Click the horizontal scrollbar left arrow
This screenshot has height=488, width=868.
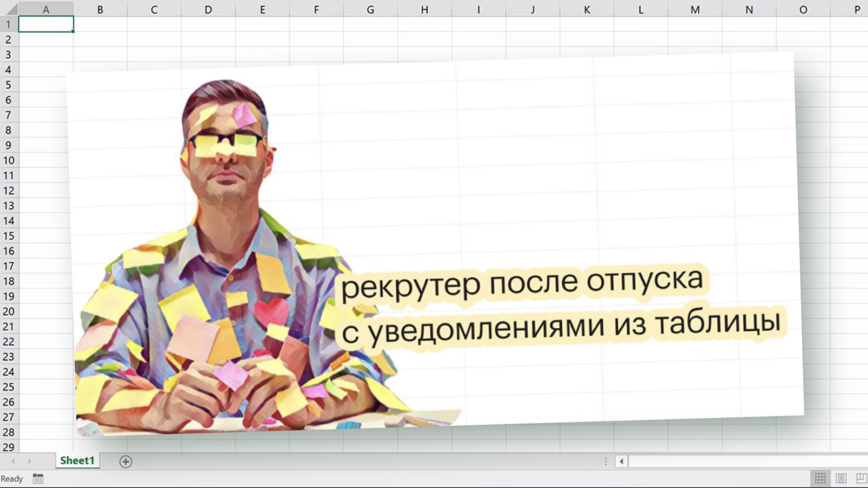621,461
